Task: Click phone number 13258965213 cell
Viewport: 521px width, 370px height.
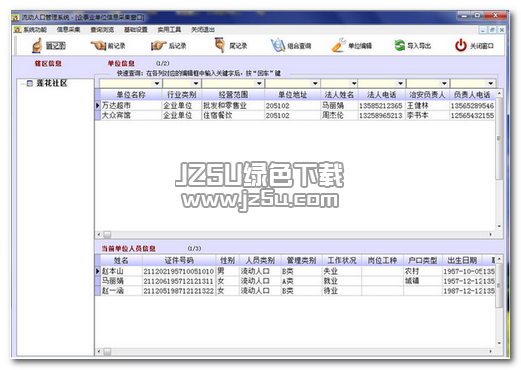Action: coord(381,115)
